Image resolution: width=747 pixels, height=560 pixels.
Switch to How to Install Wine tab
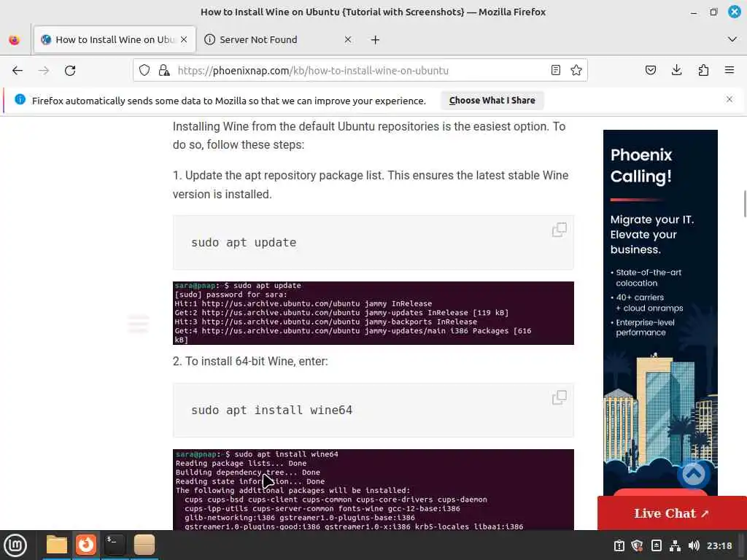click(x=115, y=39)
